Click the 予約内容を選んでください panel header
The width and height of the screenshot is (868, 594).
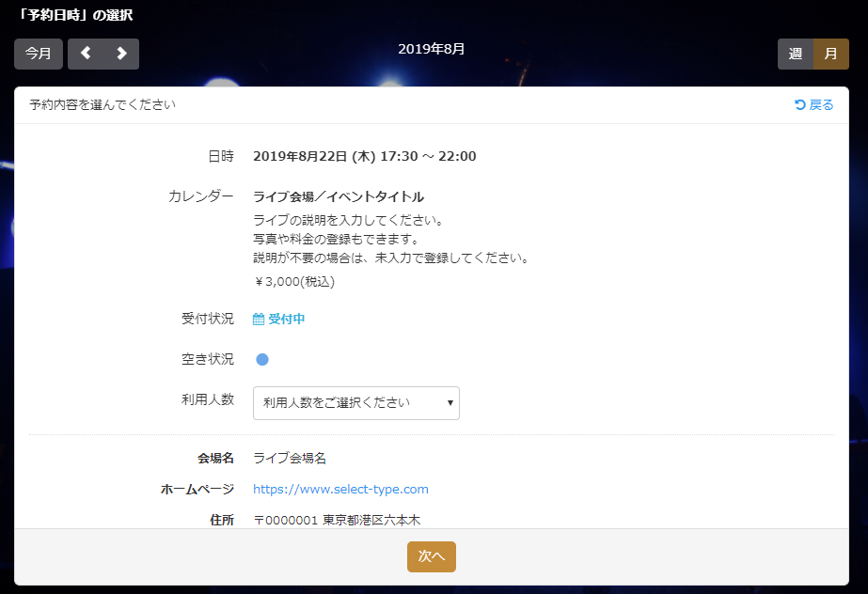pos(103,104)
